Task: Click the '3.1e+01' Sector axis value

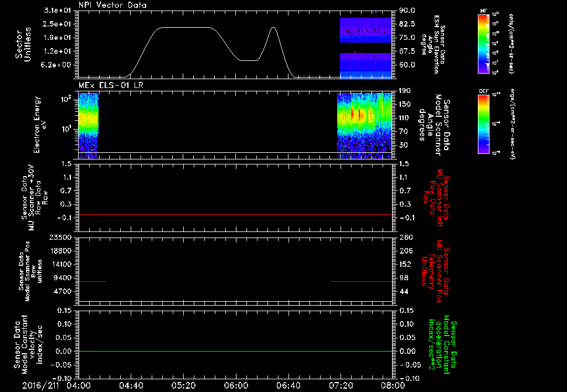Action: tap(58, 11)
